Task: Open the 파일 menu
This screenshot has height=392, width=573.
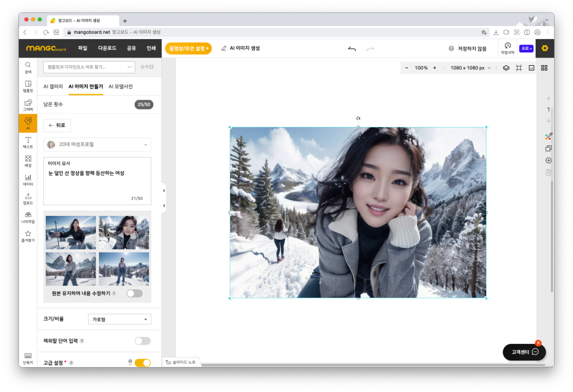Action: point(82,48)
